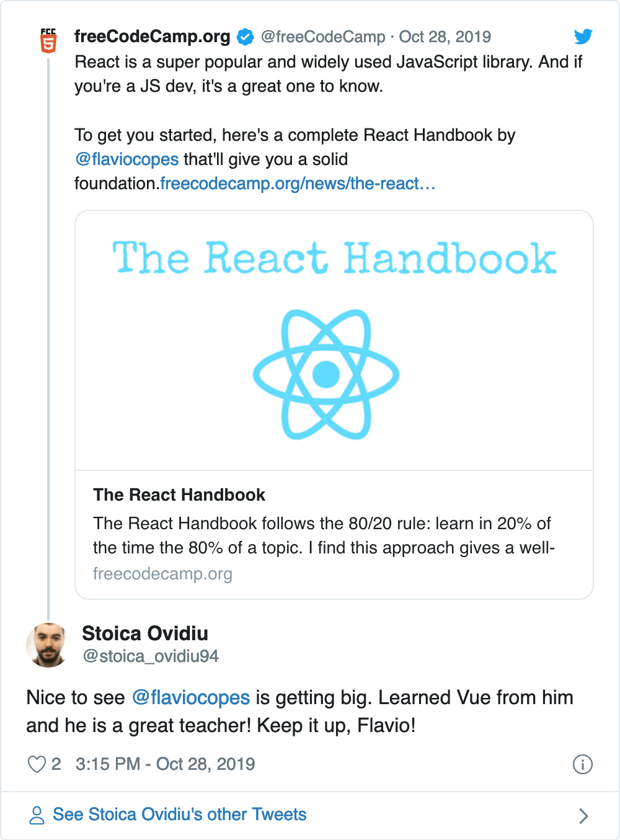Image resolution: width=620 pixels, height=840 pixels.
Task: Click the blue verified badge
Action: pyautogui.click(x=246, y=37)
